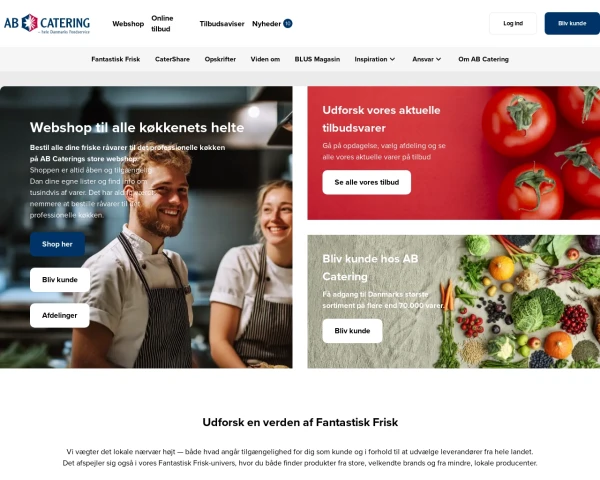Open Fantastisk Frisk in the secondary navigation

pos(116,59)
